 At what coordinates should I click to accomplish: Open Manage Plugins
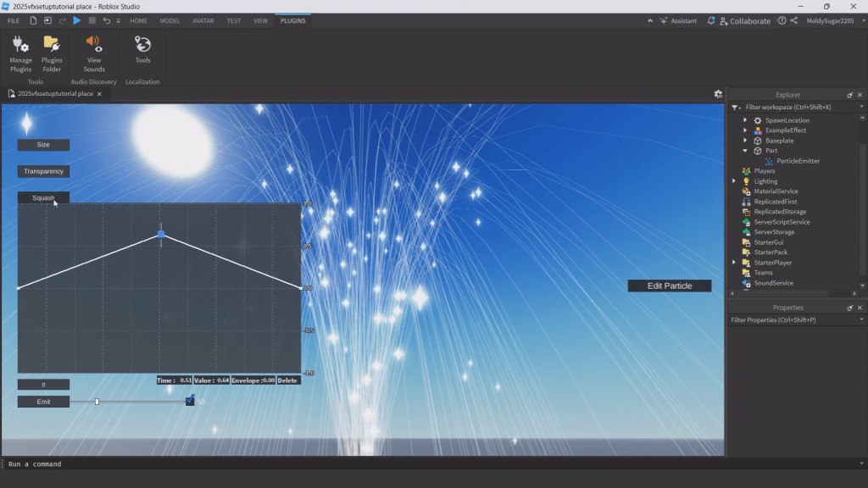(20, 53)
